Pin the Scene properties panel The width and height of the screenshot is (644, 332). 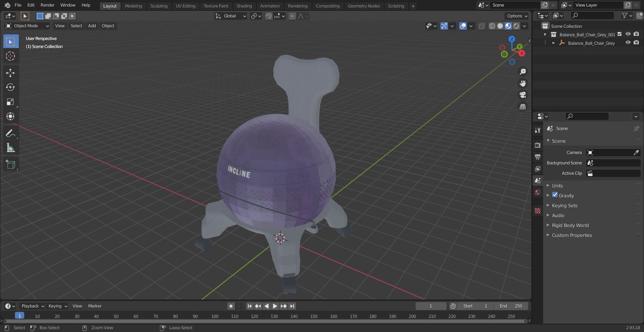636,129
